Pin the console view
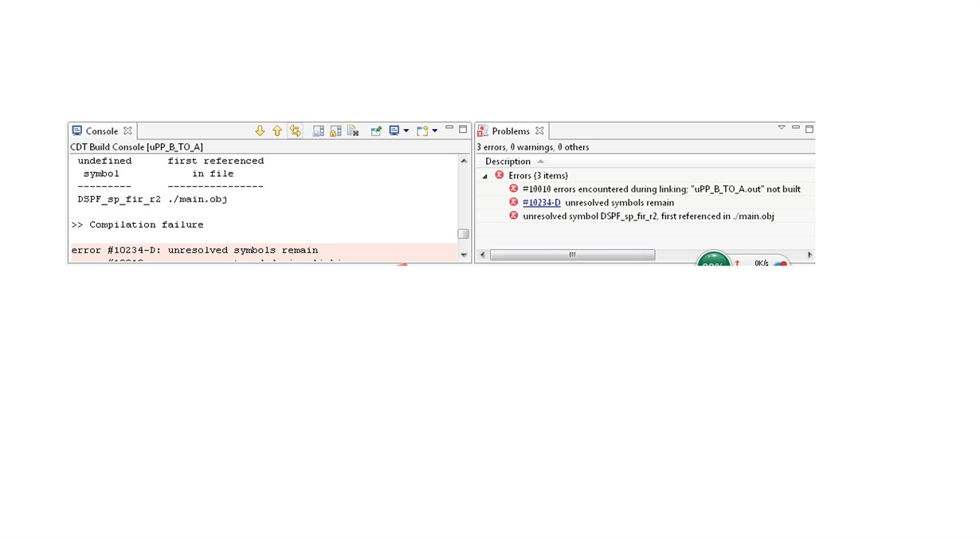980x539 pixels. (376, 131)
